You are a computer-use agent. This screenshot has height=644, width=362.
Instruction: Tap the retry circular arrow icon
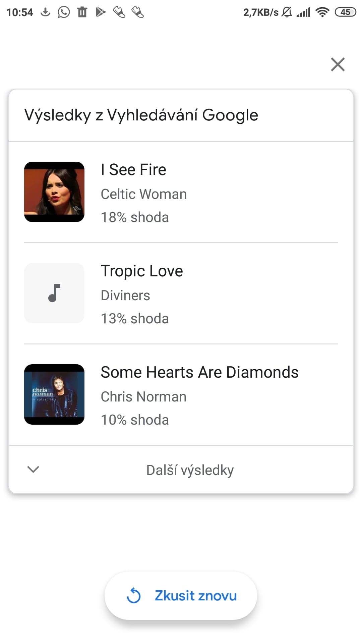pyautogui.click(x=134, y=596)
